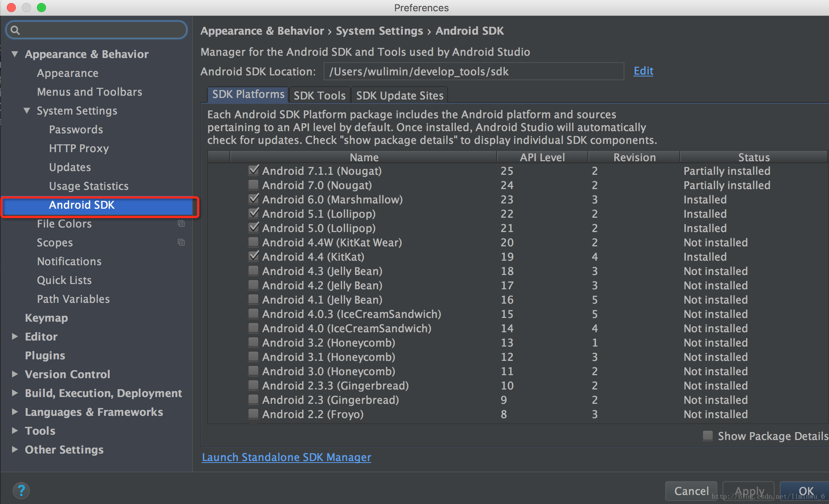This screenshot has width=829, height=504.
Task: Click the OK button
Action: pyautogui.click(x=803, y=490)
